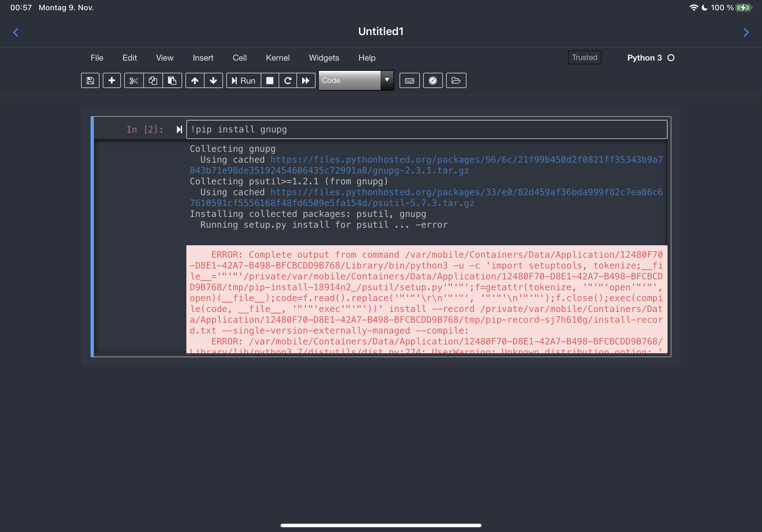The width and height of the screenshot is (762, 532).
Task: Restart kernel and run all cells
Action: click(306, 80)
